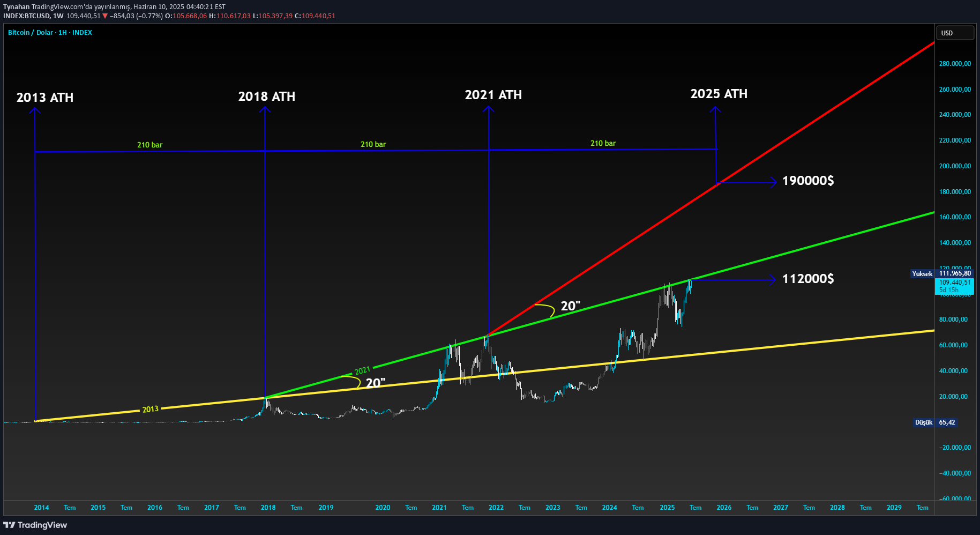Click the '210 bar' label between 2021 and 2025

[603, 143]
